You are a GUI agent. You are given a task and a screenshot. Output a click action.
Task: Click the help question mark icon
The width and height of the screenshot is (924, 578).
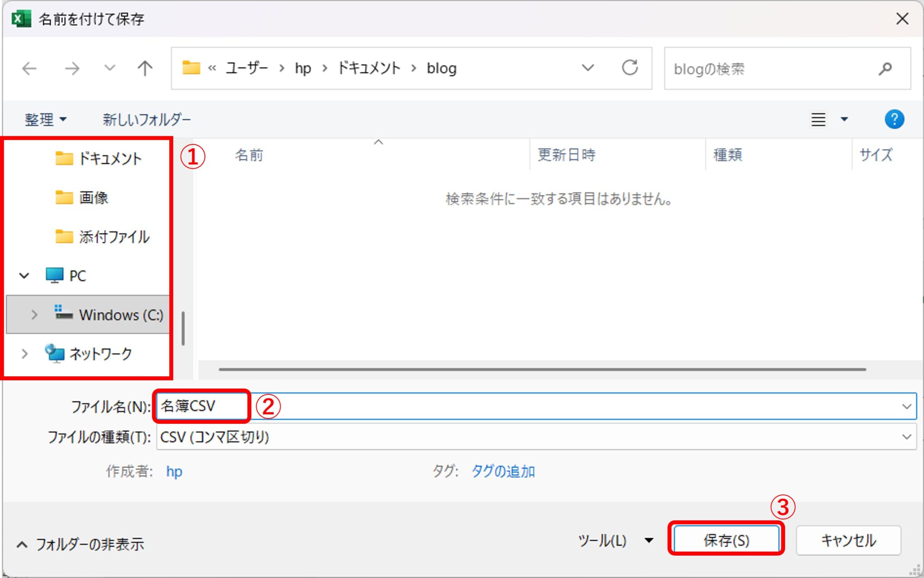tap(895, 119)
